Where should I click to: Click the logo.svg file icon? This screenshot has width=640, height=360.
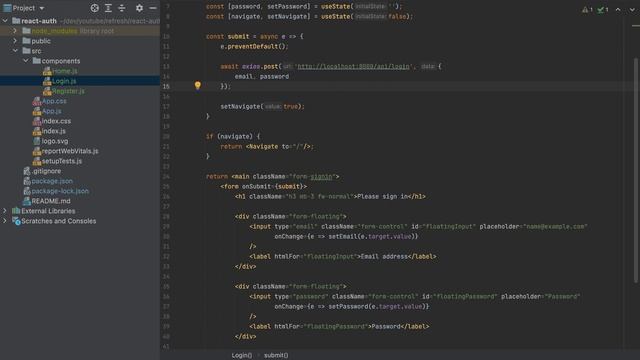[x=37, y=141]
